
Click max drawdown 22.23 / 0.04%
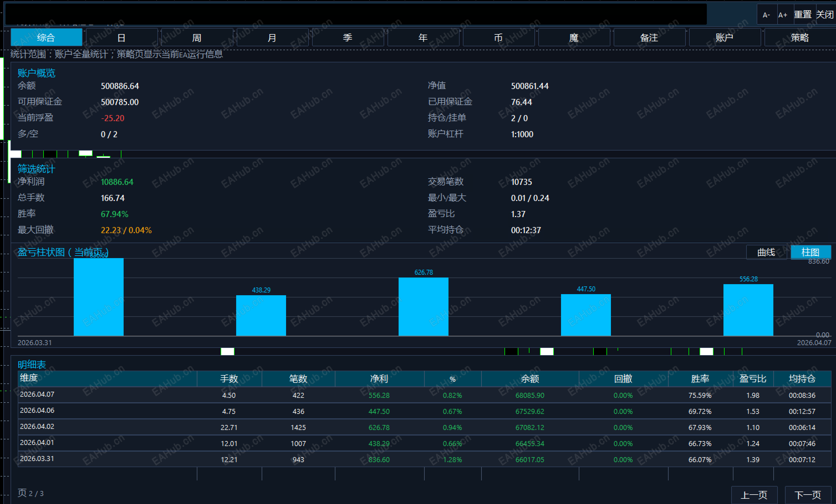[x=126, y=230]
